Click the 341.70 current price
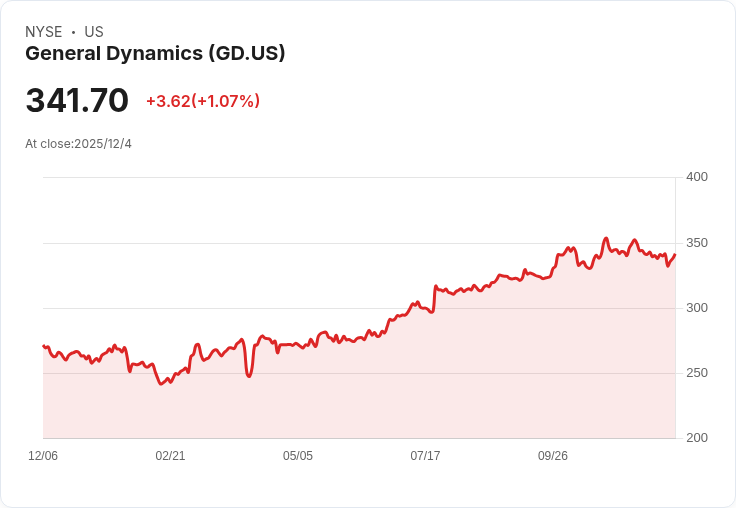The height and width of the screenshot is (508, 736). 77,101
